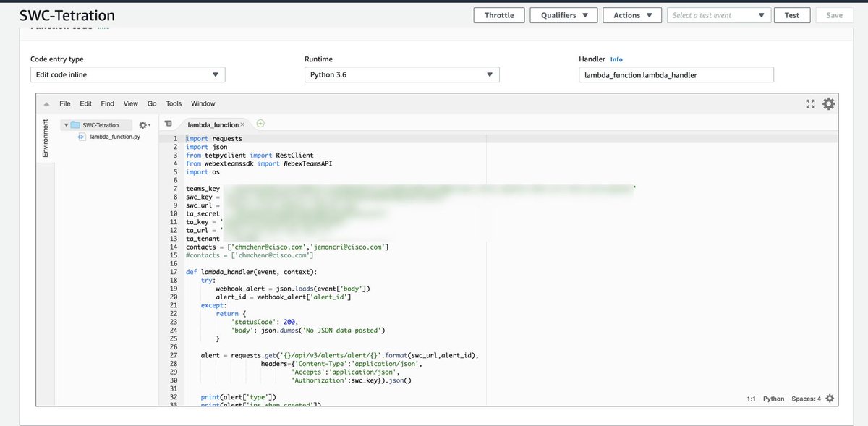868x426 pixels.
Task: Open the Window menu
Action: click(x=203, y=104)
